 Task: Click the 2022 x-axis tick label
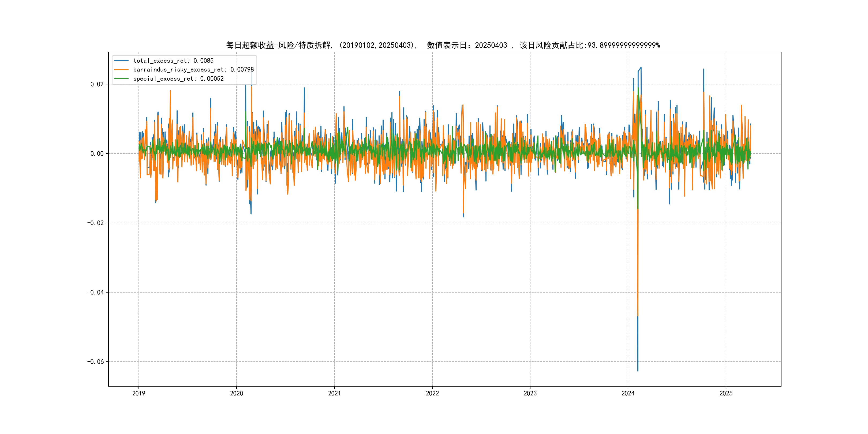tap(432, 393)
